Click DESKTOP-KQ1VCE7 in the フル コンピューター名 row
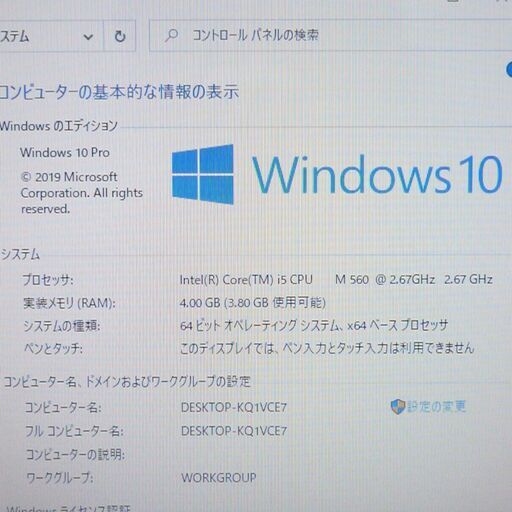The width and height of the screenshot is (512, 512). click(x=234, y=431)
